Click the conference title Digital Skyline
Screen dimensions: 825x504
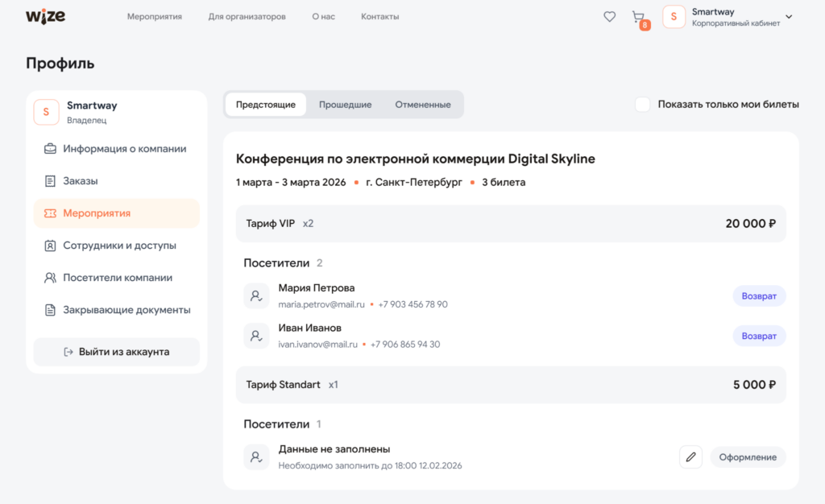click(x=415, y=159)
